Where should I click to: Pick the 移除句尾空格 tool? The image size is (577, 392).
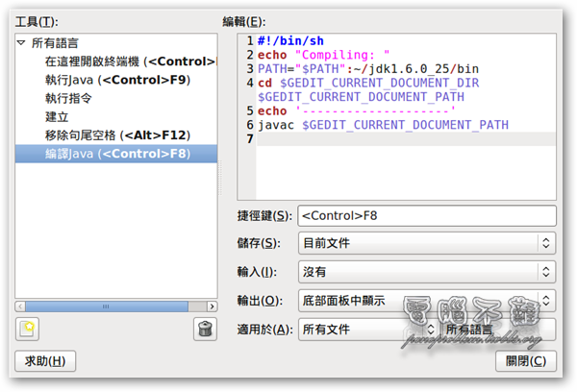(x=115, y=135)
